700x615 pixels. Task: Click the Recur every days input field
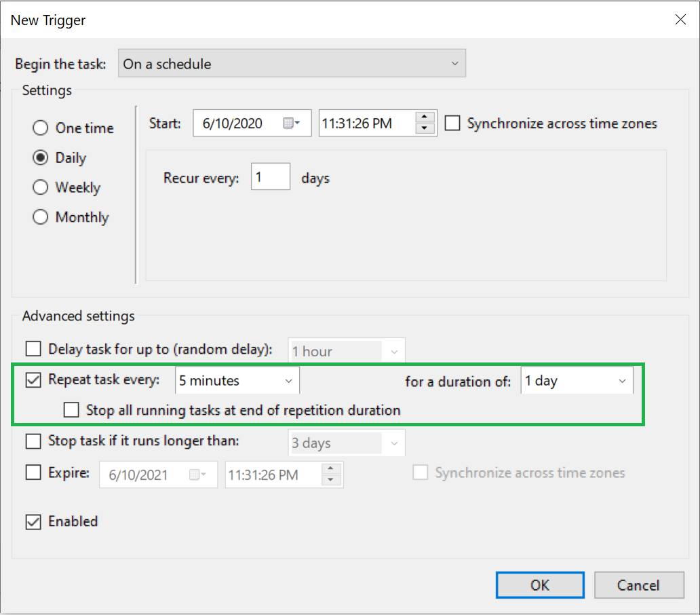[270, 178]
